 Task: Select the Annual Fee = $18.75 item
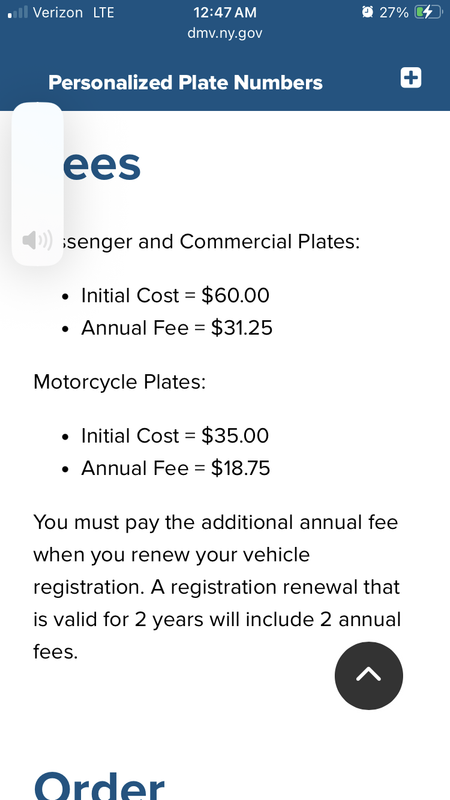[x=176, y=468]
